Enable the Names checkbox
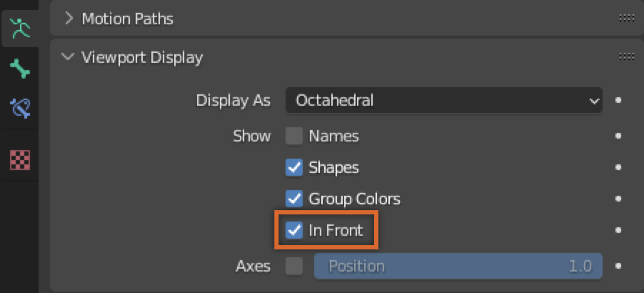 (294, 136)
